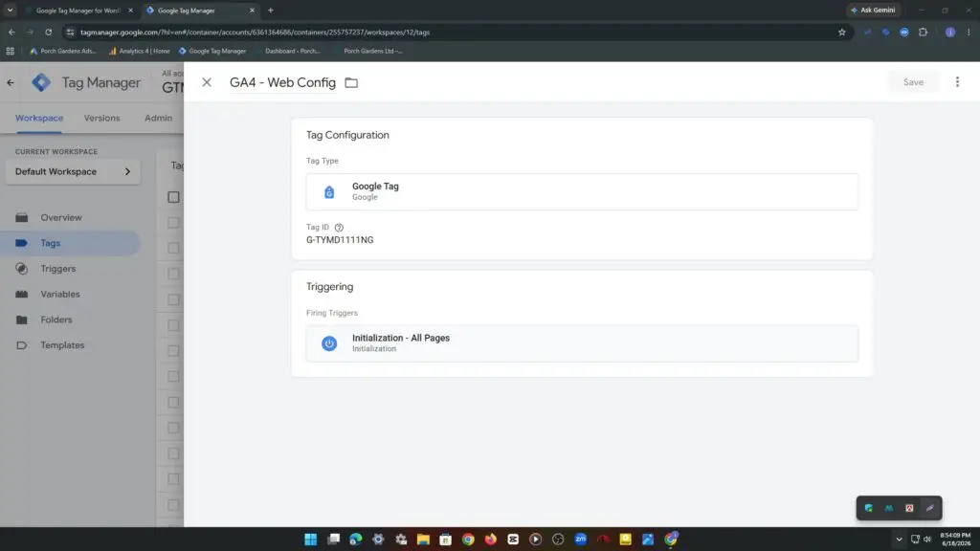Switch to the Versions tab

[101, 118]
